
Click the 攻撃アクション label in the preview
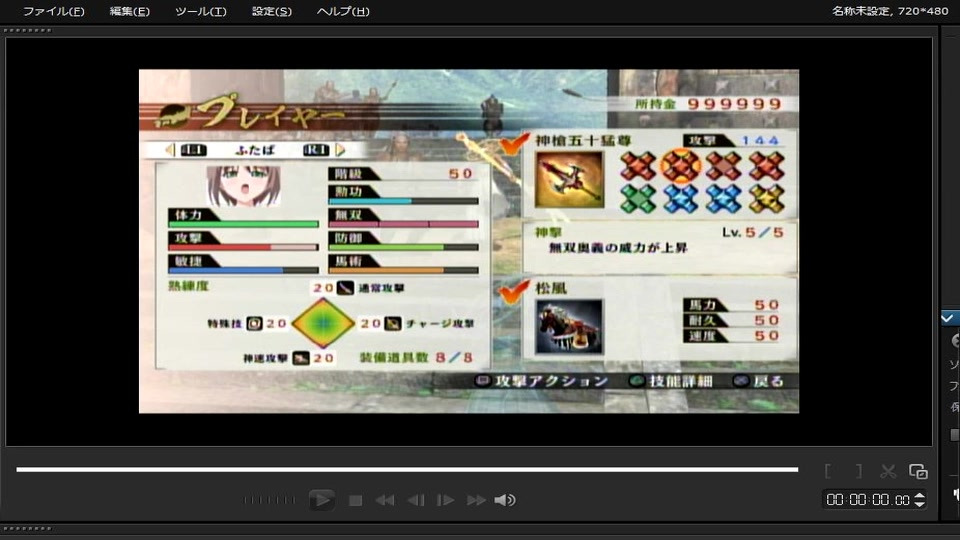pos(551,381)
